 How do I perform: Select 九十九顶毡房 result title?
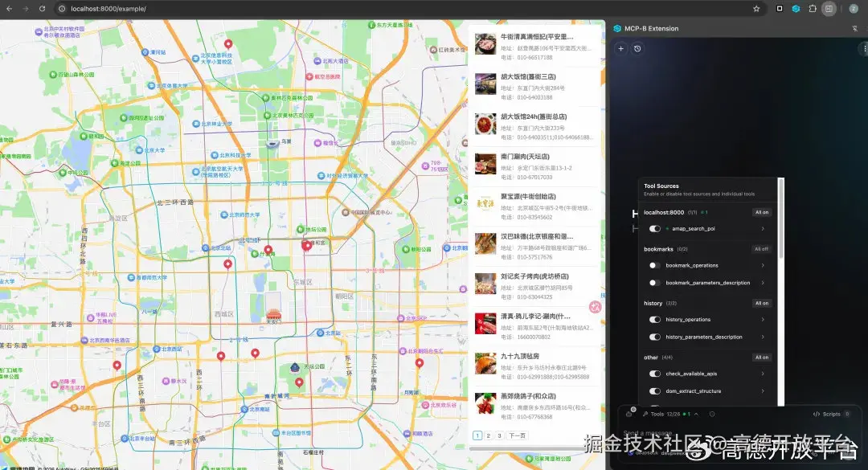pyautogui.click(x=520, y=356)
